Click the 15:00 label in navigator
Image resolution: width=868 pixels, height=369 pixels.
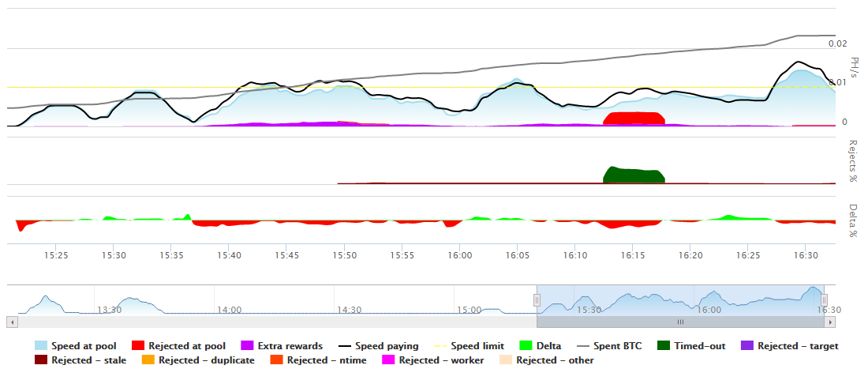468,310
